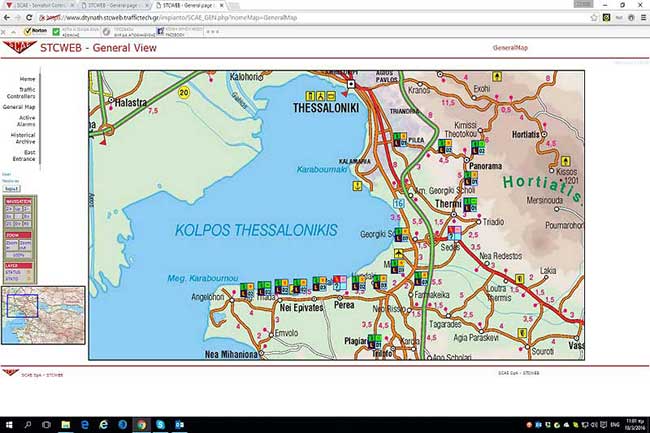Select alarm controller icon above Perea
The image size is (650, 433).
pos(340,283)
